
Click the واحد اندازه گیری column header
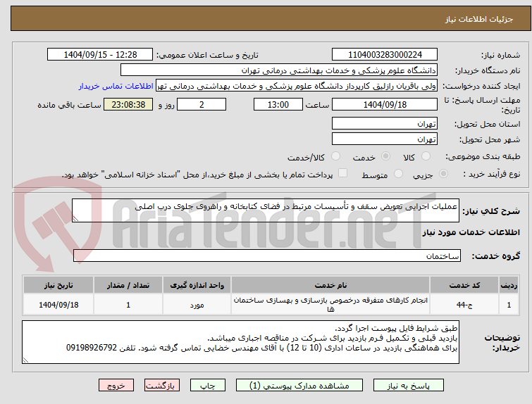(x=197, y=285)
